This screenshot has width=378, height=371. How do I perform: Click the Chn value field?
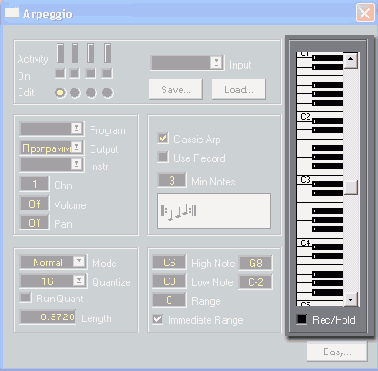coord(34,184)
